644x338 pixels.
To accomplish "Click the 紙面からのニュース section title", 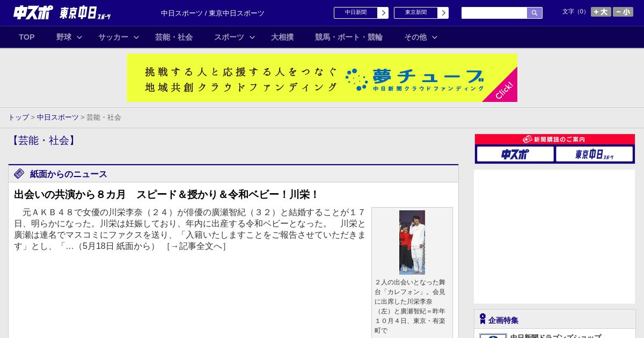I will [x=69, y=174].
